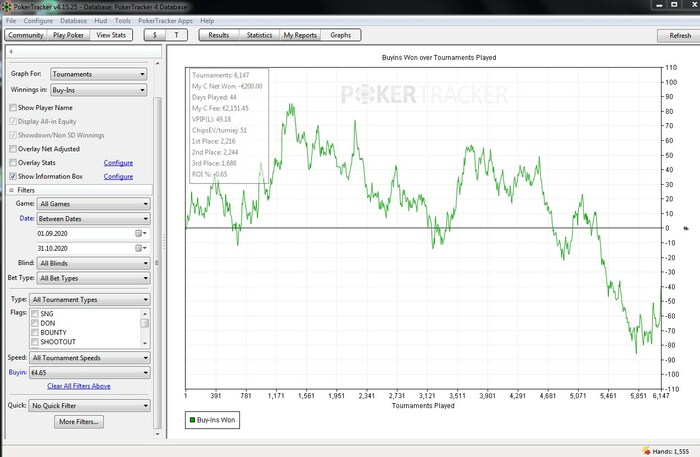Screen dimensions: 700x457
Task: Uncheck Show Information Box
Action: coord(13,177)
